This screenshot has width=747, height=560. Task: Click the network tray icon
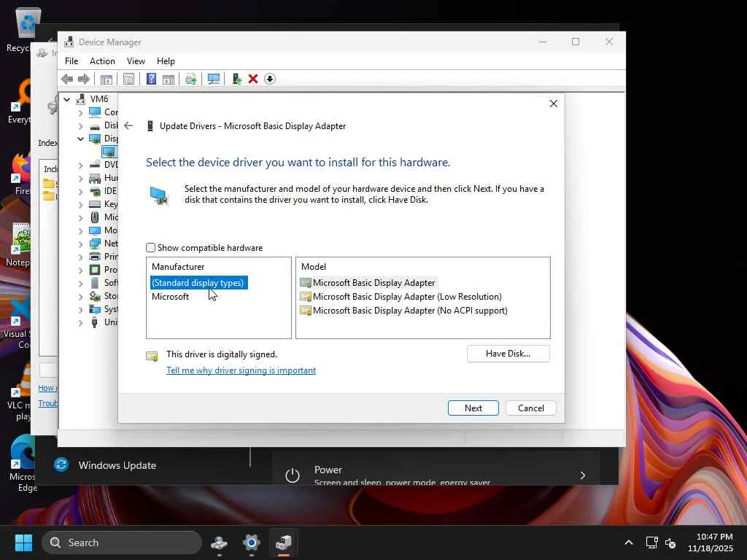click(x=651, y=542)
